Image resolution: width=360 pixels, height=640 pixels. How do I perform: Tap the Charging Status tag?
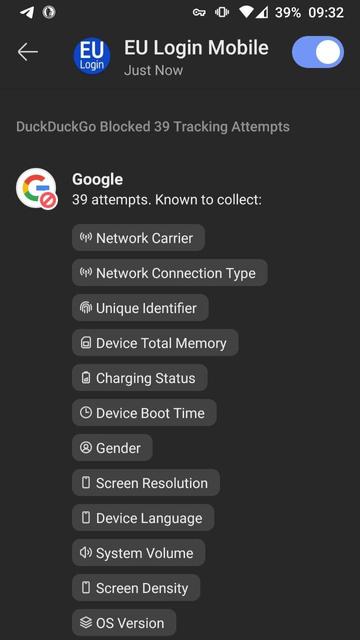pos(140,378)
